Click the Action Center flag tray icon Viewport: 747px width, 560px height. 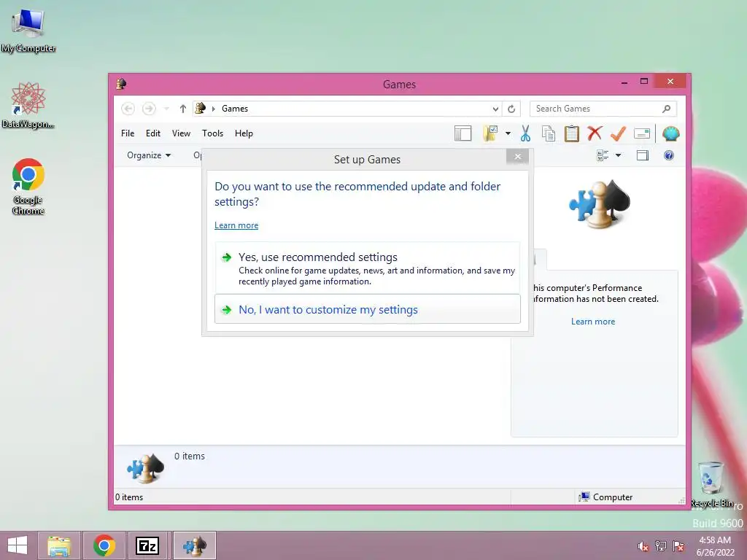(678, 546)
